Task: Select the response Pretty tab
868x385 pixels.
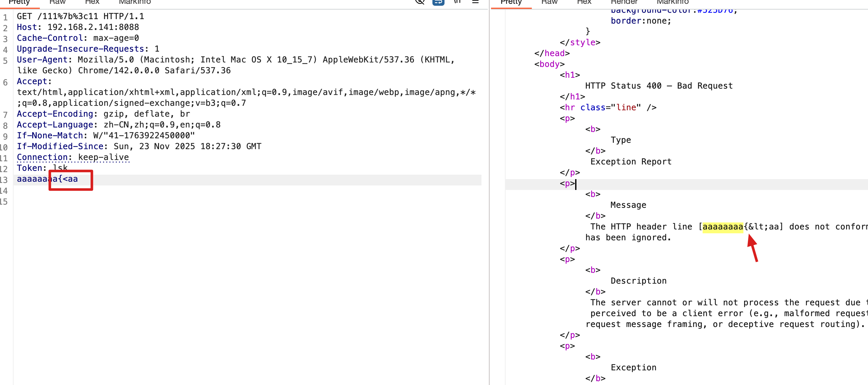Action: 511,2
